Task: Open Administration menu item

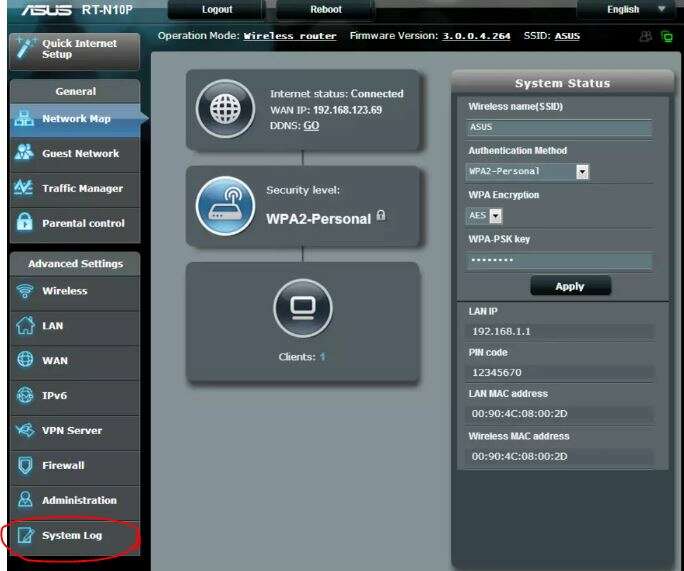Action: click(x=75, y=500)
